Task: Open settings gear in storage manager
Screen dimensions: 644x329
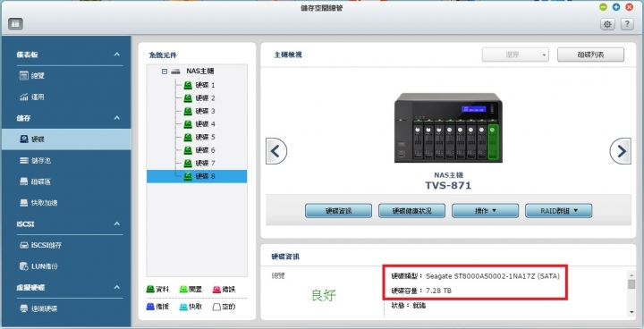Action: coord(607,24)
